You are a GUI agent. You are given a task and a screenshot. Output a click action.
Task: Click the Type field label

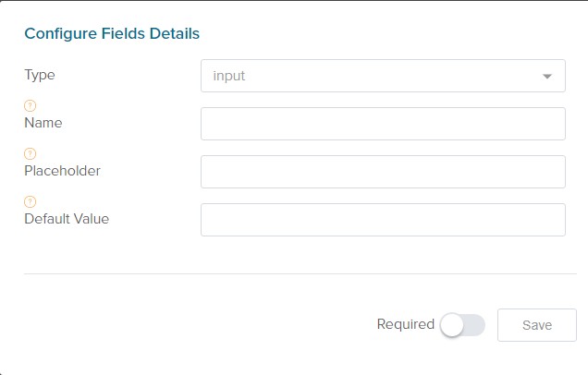pyautogui.click(x=40, y=74)
